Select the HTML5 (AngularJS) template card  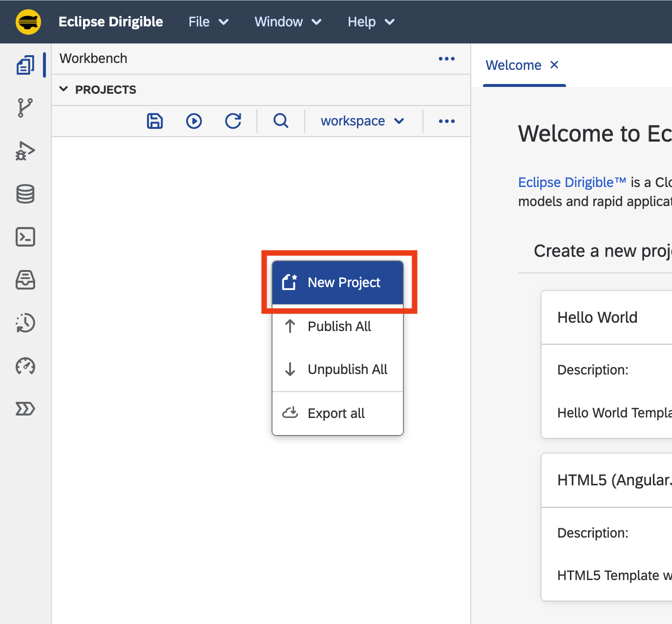click(x=607, y=527)
